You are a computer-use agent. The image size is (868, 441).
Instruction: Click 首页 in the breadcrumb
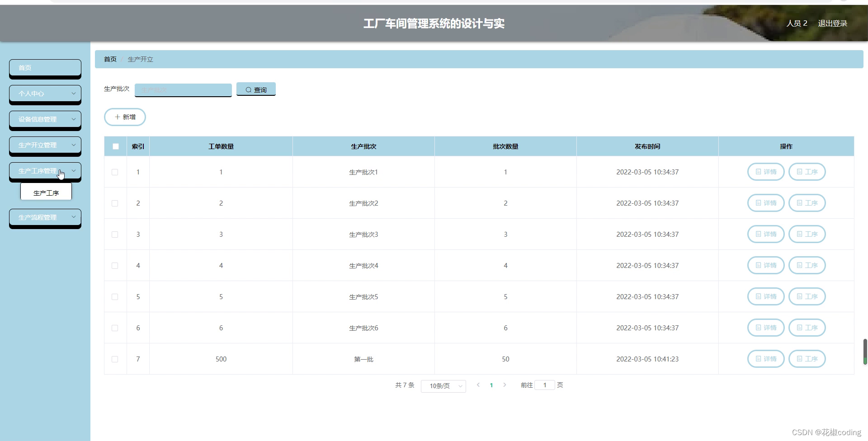pyautogui.click(x=110, y=59)
